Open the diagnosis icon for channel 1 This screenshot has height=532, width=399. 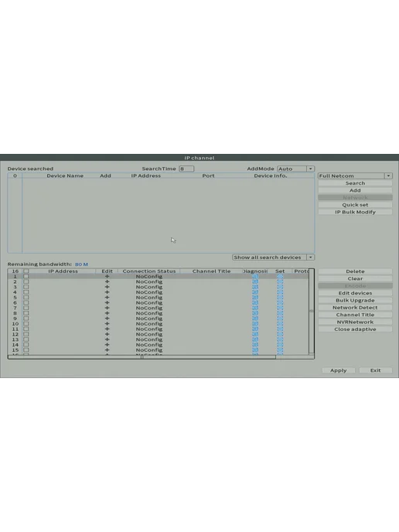[255, 277]
